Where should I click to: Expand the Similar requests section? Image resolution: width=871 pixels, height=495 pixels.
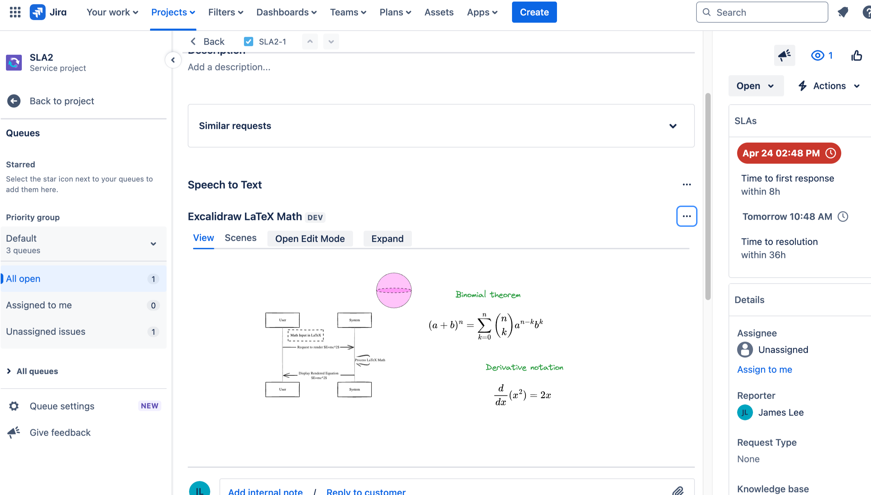[x=441, y=126]
